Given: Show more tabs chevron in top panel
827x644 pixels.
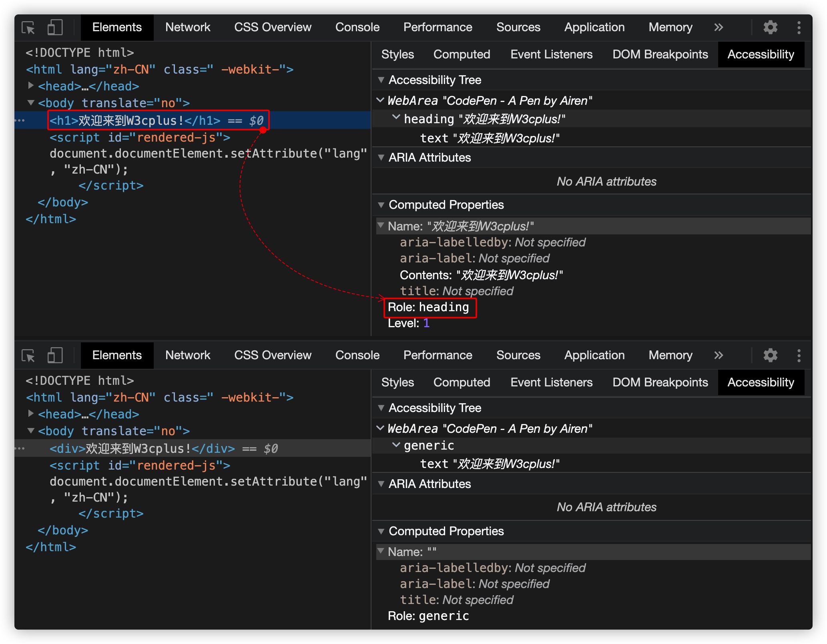Looking at the screenshot, I should 719,28.
